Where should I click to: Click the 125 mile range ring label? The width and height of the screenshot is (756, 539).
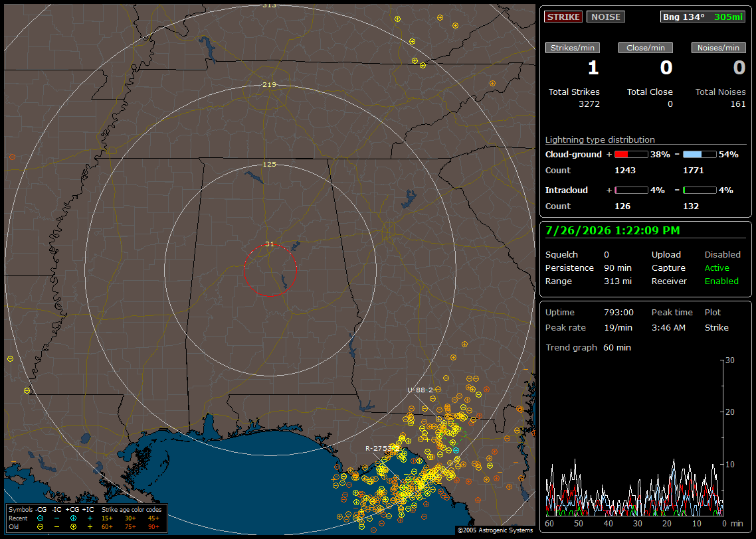coord(269,164)
